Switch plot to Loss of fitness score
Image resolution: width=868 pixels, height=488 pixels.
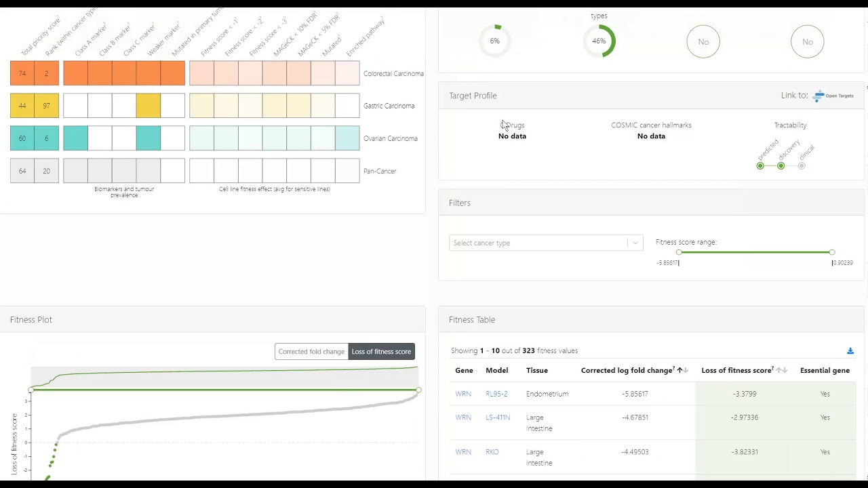coord(381,352)
